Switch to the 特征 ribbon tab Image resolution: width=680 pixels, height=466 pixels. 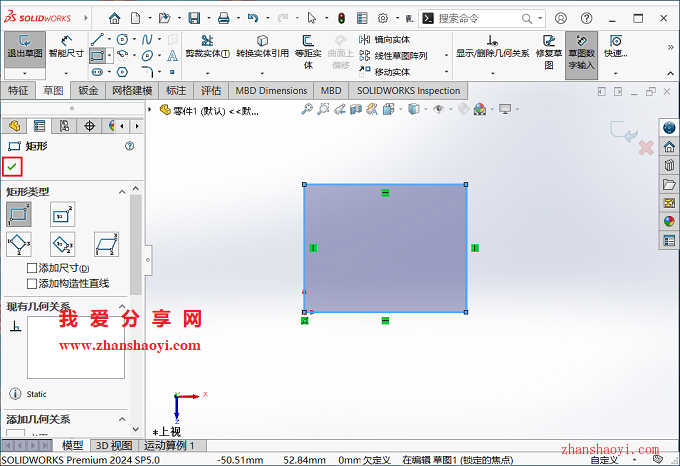pyautogui.click(x=18, y=90)
